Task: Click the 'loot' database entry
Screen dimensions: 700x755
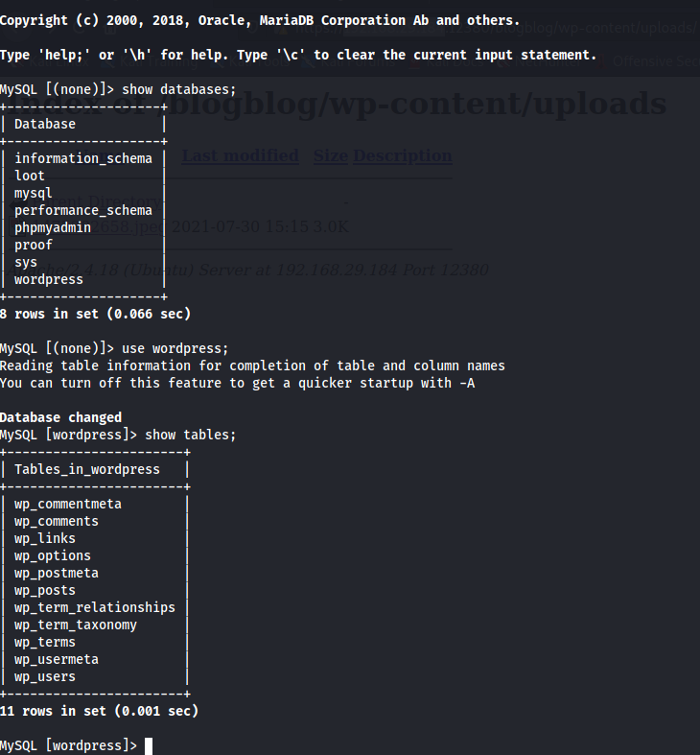Action: [x=30, y=176]
